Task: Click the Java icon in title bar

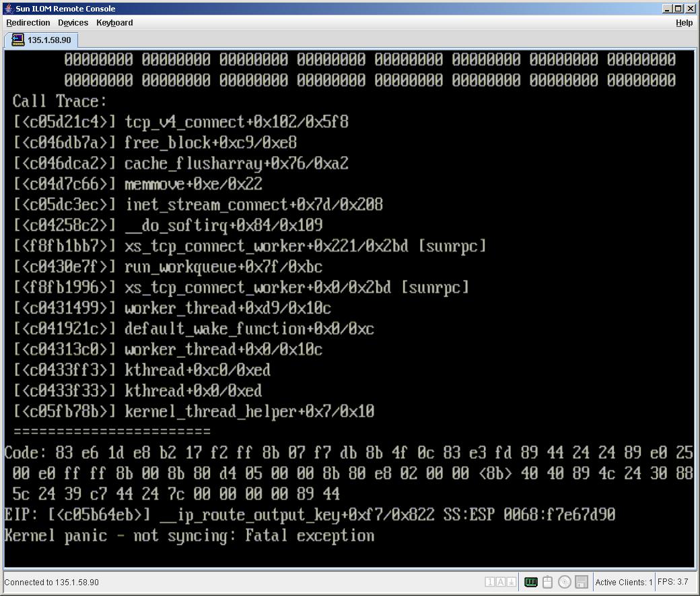Action: [8, 9]
